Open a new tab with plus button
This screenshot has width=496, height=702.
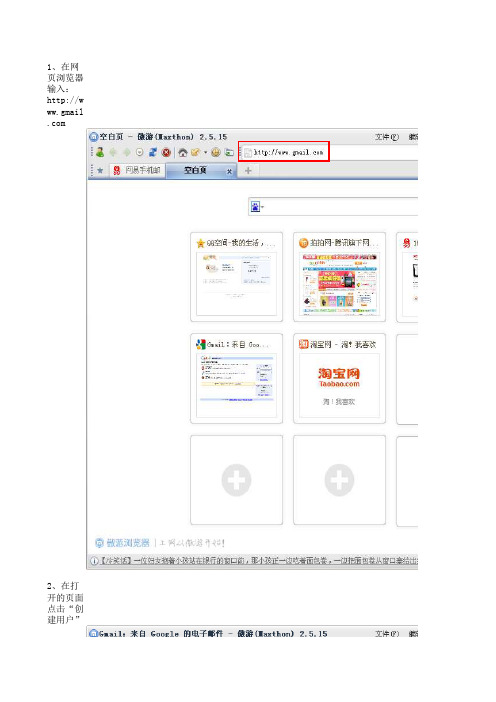point(248,170)
